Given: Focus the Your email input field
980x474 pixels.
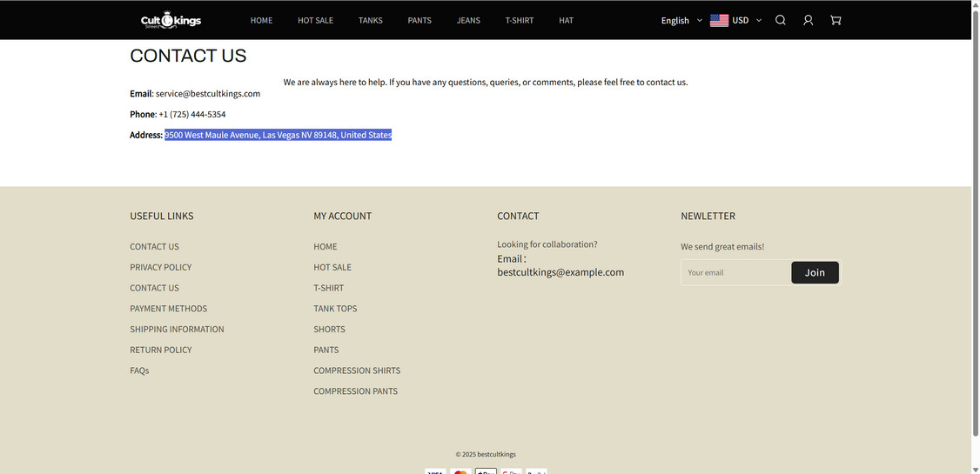Looking at the screenshot, I should [735, 272].
